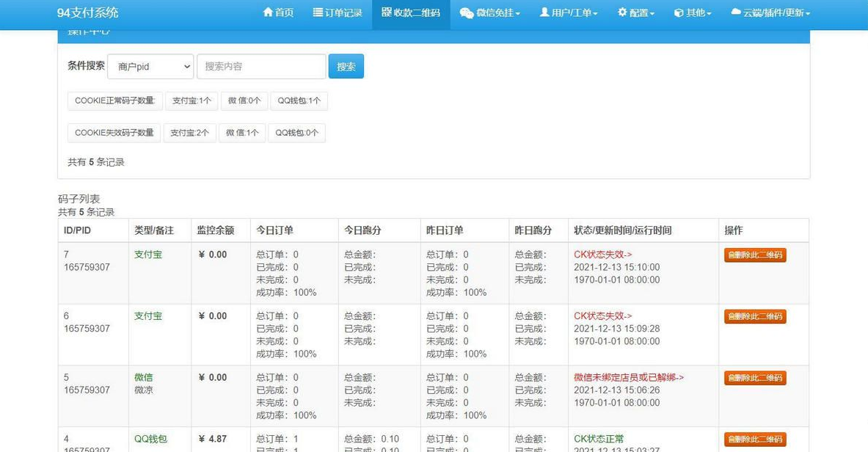The height and width of the screenshot is (452, 868).
Task: Focus the 搜索内容 input field
Action: point(261,67)
